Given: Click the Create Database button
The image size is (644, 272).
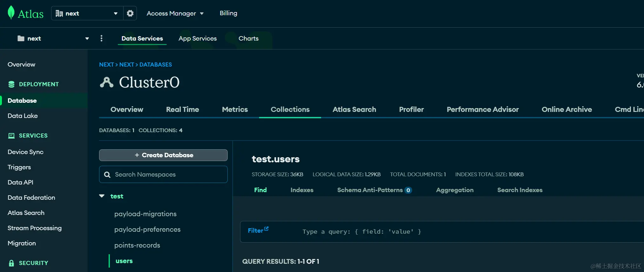Looking at the screenshot, I should point(163,155).
